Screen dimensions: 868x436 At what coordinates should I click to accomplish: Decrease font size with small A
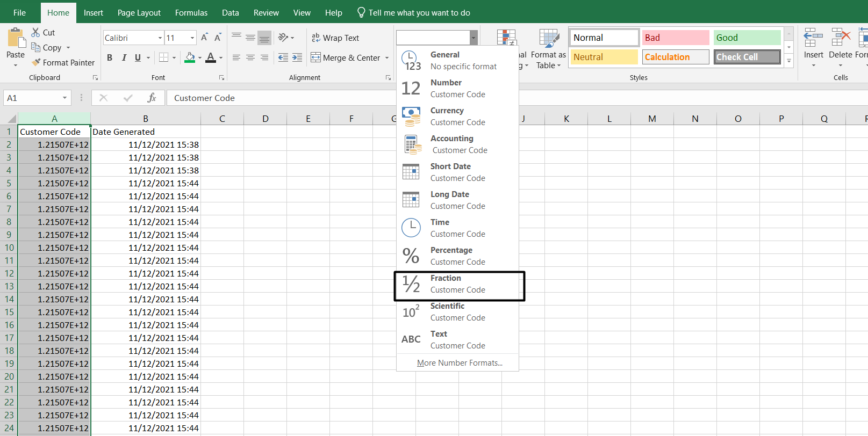tap(218, 38)
